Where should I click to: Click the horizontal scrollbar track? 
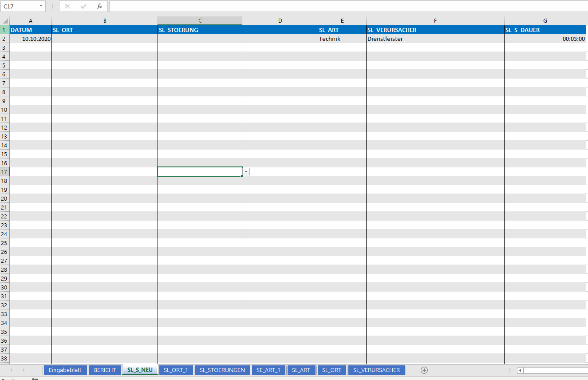[556, 370]
